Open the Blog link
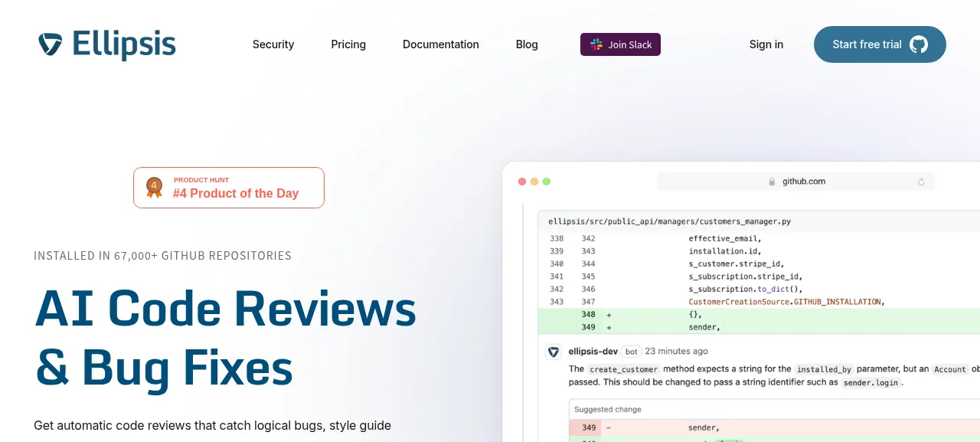This screenshot has height=442, width=980. click(527, 44)
